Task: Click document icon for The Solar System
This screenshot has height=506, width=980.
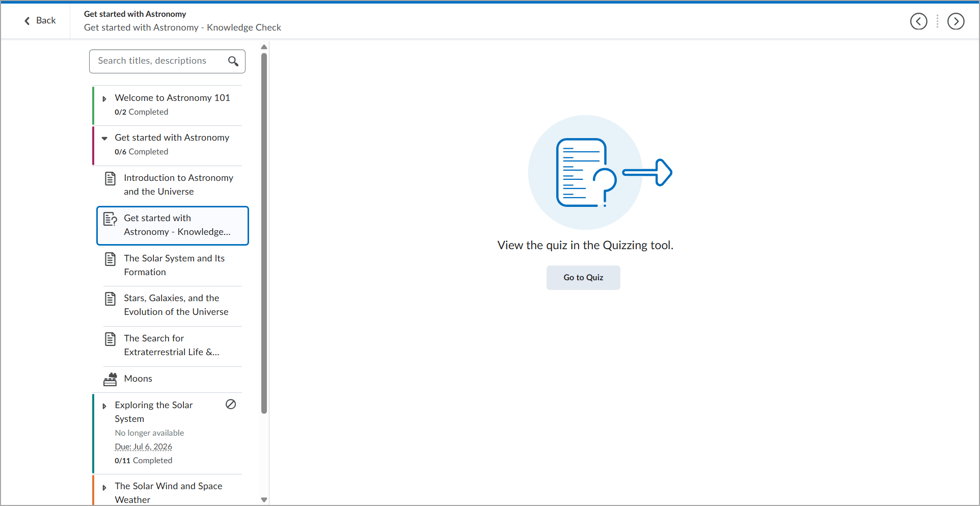Action: pyautogui.click(x=110, y=259)
